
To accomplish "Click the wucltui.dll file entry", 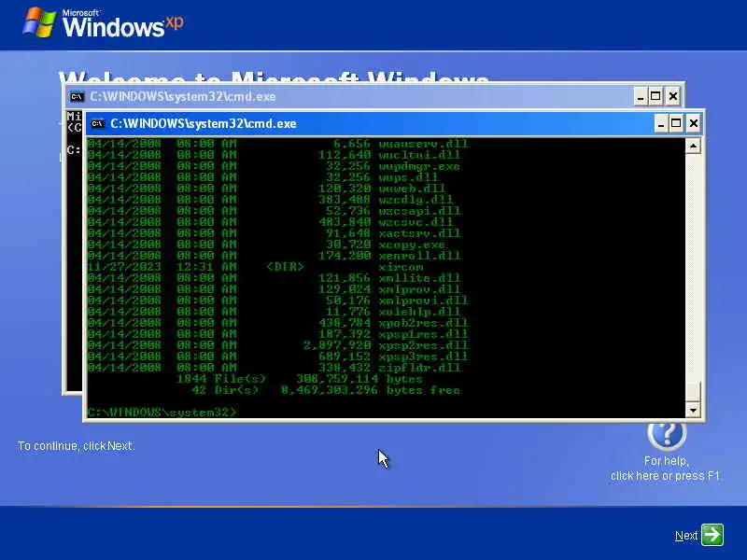I will (x=419, y=155).
